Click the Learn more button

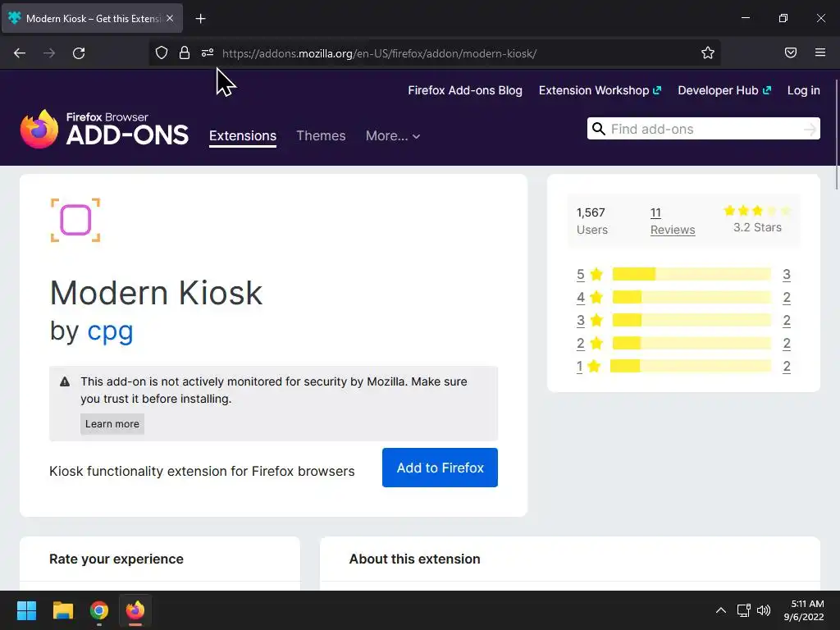(x=112, y=424)
